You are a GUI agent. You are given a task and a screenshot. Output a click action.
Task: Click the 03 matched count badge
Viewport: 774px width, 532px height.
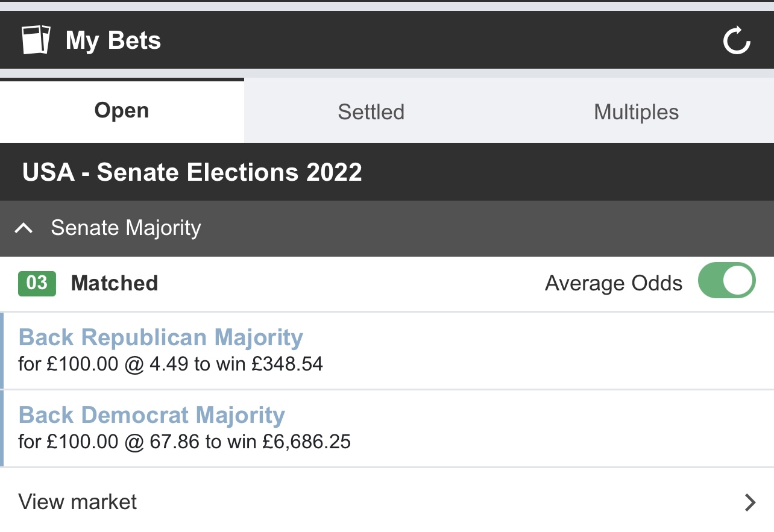[37, 283]
